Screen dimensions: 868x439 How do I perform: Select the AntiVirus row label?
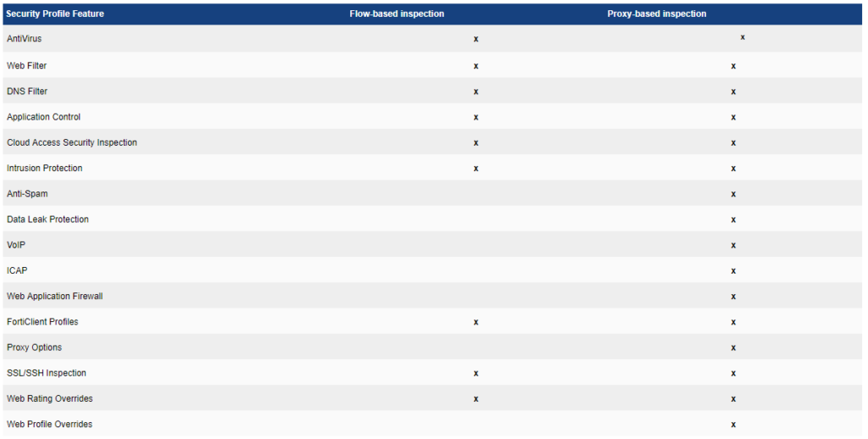tap(24, 39)
